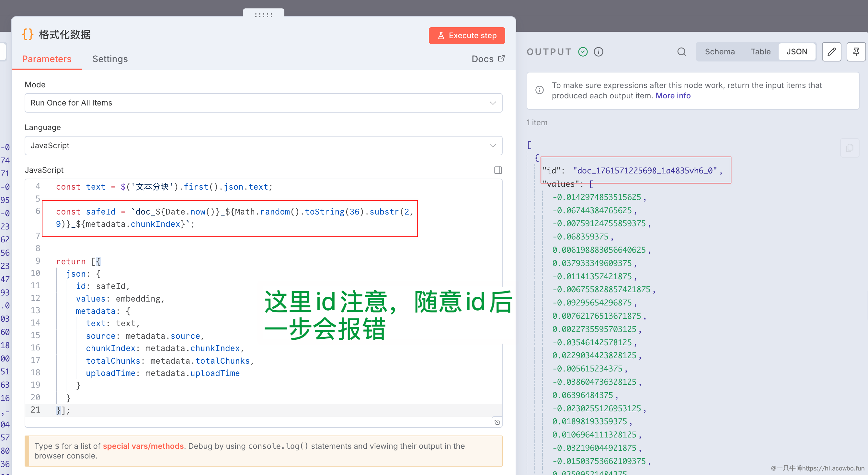Pin the output data with the pin icon
The width and height of the screenshot is (868, 475).
(x=856, y=52)
